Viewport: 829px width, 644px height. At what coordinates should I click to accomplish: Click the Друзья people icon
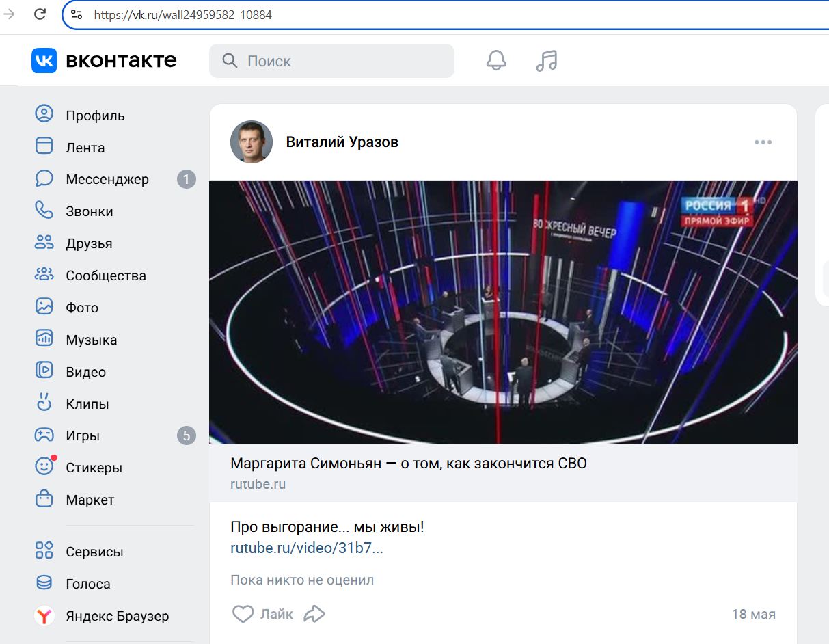click(44, 243)
